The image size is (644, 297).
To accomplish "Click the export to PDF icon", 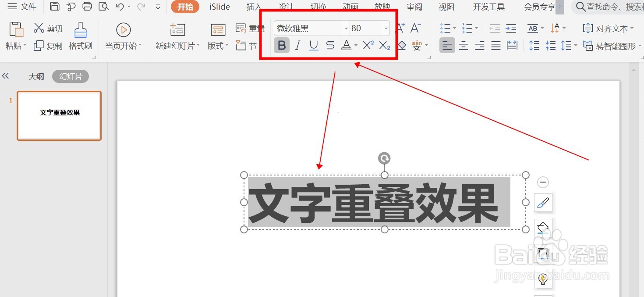I will point(71,7).
